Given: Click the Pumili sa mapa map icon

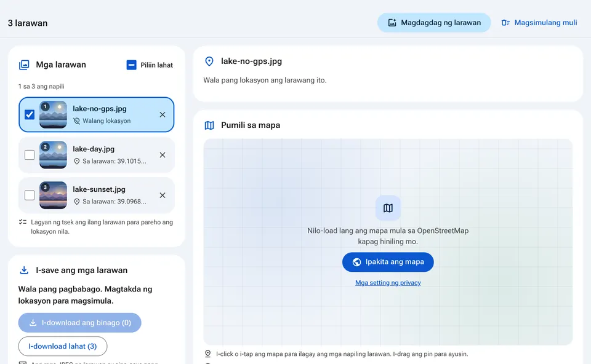Looking at the screenshot, I should point(209,125).
